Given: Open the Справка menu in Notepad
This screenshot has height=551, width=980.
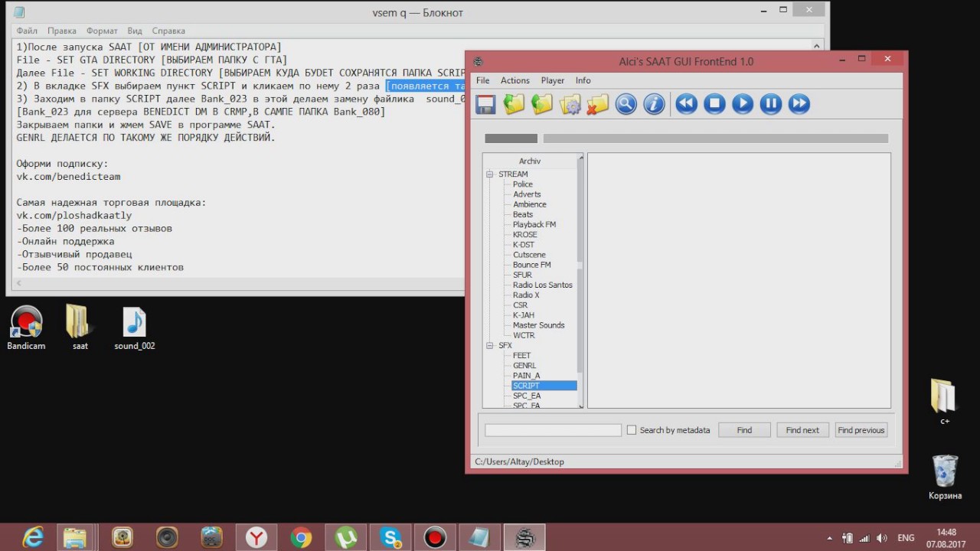Looking at the screenshot, I should tap(168, 31).
